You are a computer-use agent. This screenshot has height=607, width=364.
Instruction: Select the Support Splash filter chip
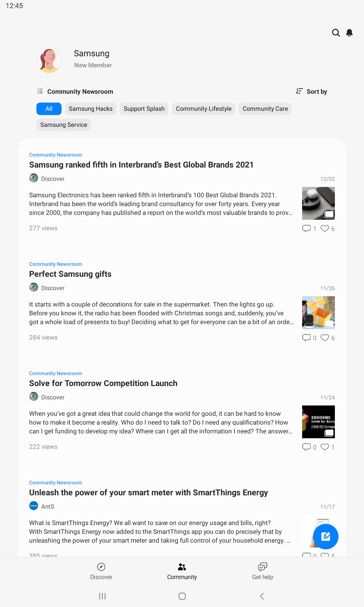(x=144, y=109)
